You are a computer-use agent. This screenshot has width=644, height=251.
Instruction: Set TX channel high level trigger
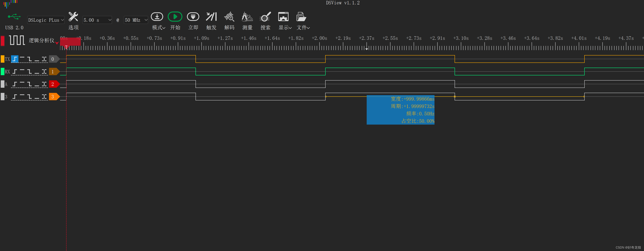22,59
